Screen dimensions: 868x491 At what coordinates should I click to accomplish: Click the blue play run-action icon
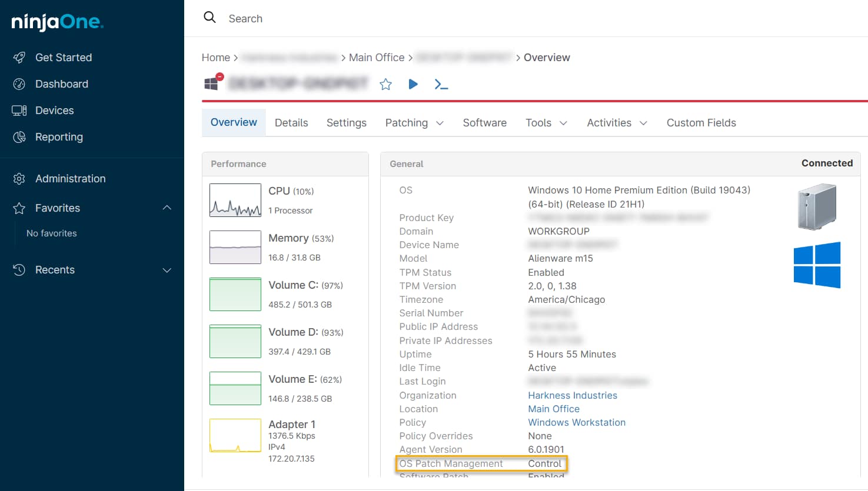(x=413, y=84)
